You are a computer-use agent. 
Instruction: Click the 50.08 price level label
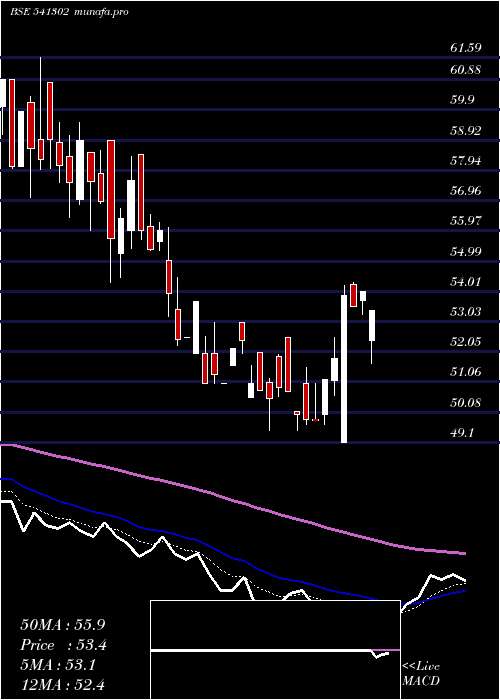click(x=466, y=403)
